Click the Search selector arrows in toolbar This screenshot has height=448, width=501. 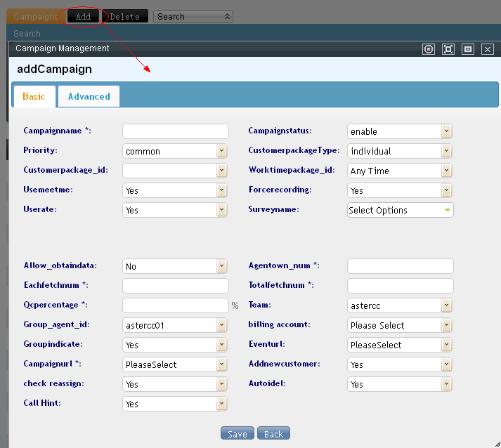coord(227,16)
